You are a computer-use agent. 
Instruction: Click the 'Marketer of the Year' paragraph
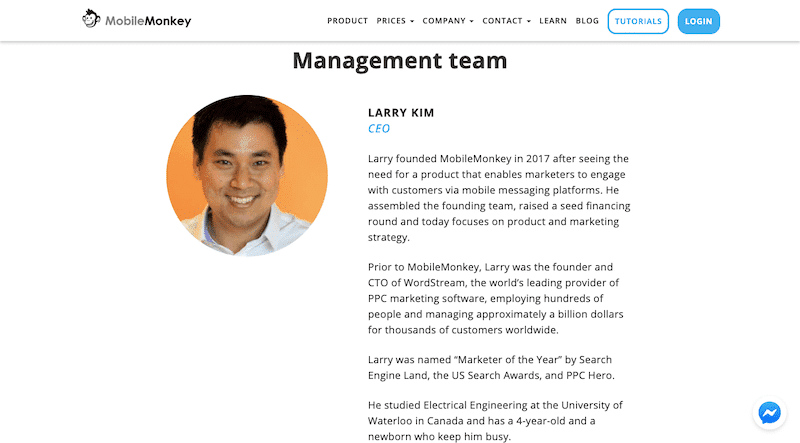tap(491, 367)
